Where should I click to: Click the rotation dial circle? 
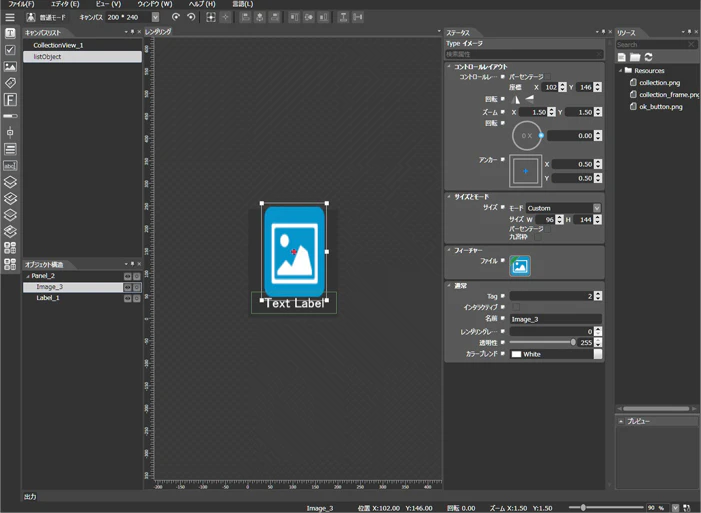[x=527, y=136]
